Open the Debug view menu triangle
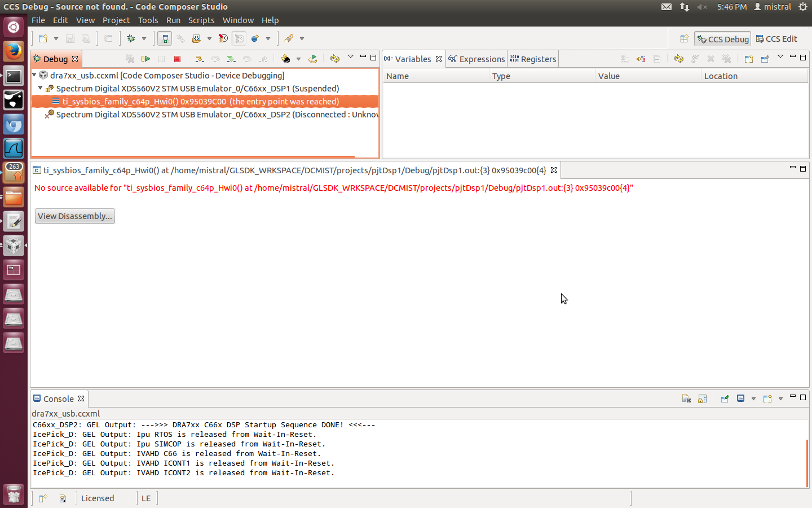This screenshot has height=508, width=812. pyautogui.click(x=351, y=56)
